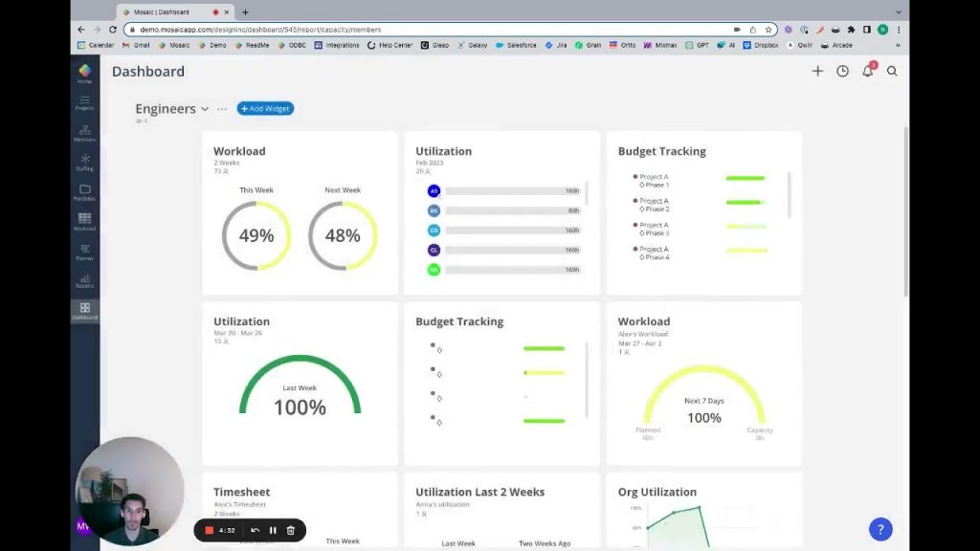View Portfolios from the sidebar
The image size is (980, 551).
coord(84,194)
